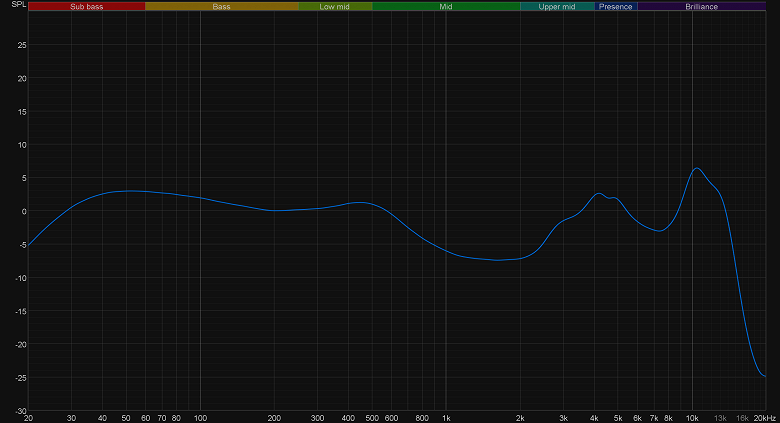Click the 25 dB axis value
This screenshot has width=780, height=423.
click(22, 45)
